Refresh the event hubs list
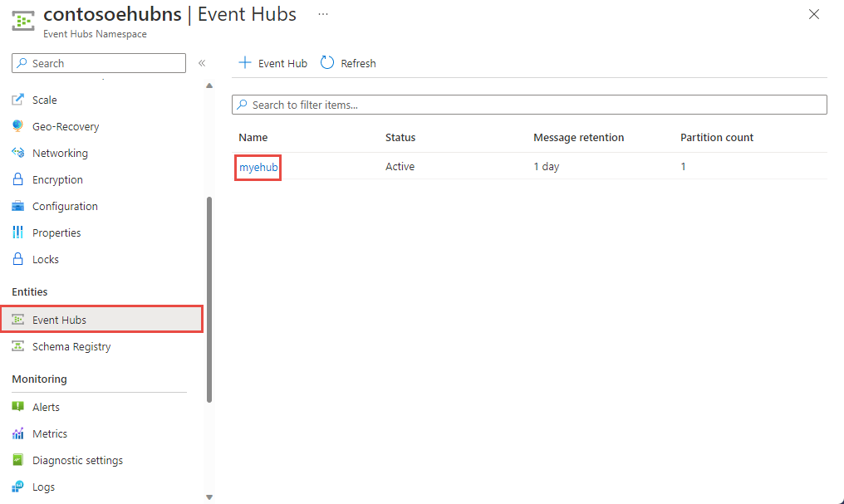 (348, 62)
